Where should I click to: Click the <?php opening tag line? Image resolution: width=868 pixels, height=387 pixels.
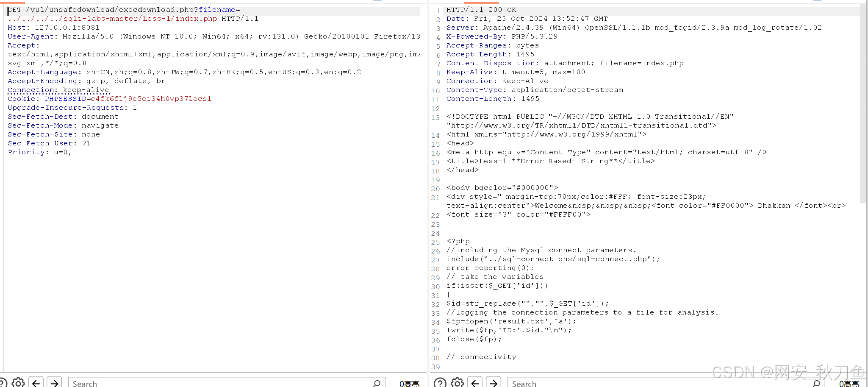(x=458, y=241)
